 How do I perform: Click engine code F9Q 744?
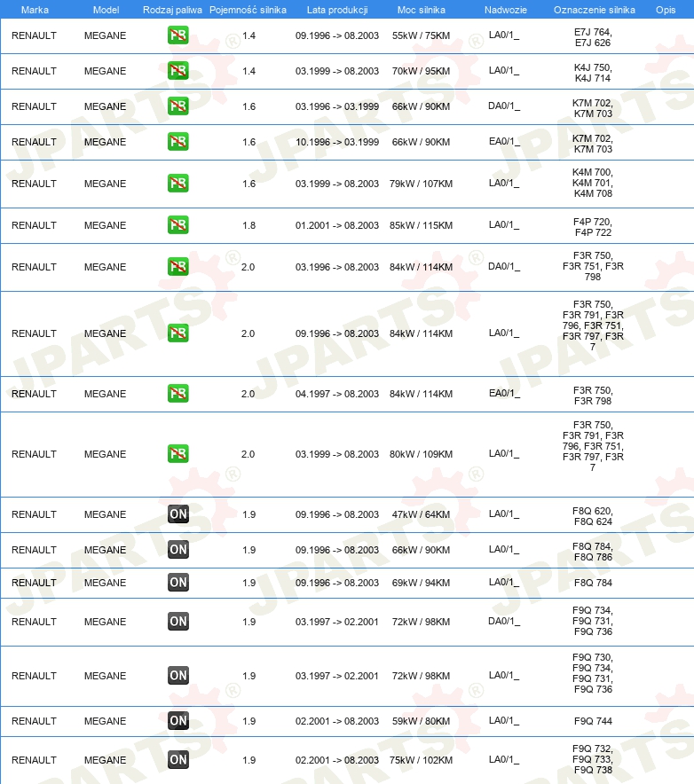593,721
